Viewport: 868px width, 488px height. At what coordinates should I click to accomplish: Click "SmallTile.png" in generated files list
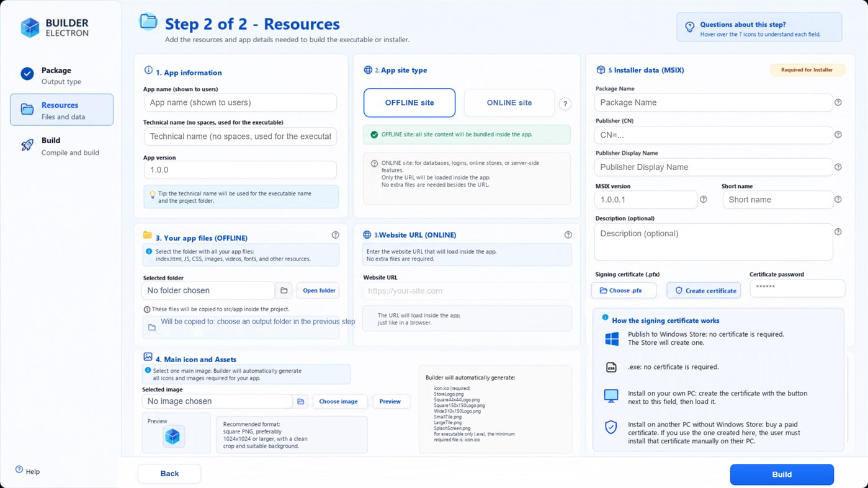click(447, 417)
